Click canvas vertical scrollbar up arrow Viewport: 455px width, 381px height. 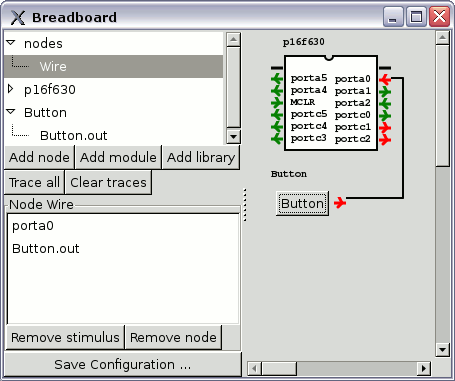(x=442, y=37)
